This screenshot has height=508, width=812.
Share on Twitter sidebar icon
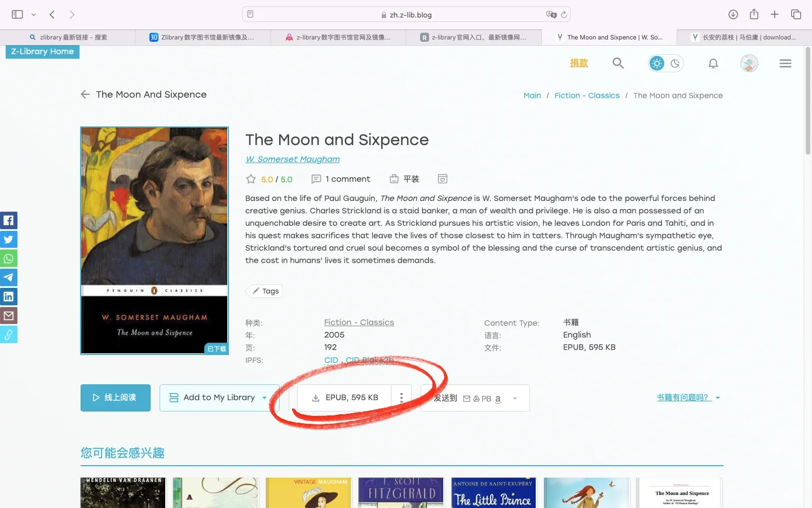pyautogui.click(x=8, y=239)
